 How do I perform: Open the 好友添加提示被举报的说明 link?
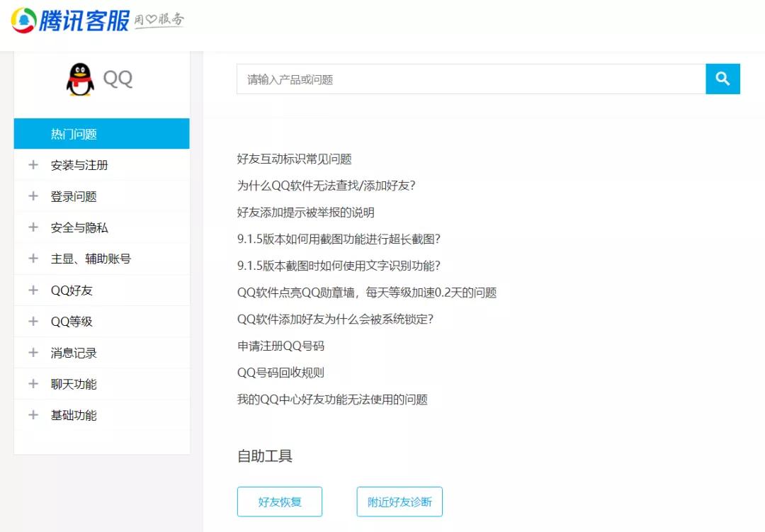point(305,212)
